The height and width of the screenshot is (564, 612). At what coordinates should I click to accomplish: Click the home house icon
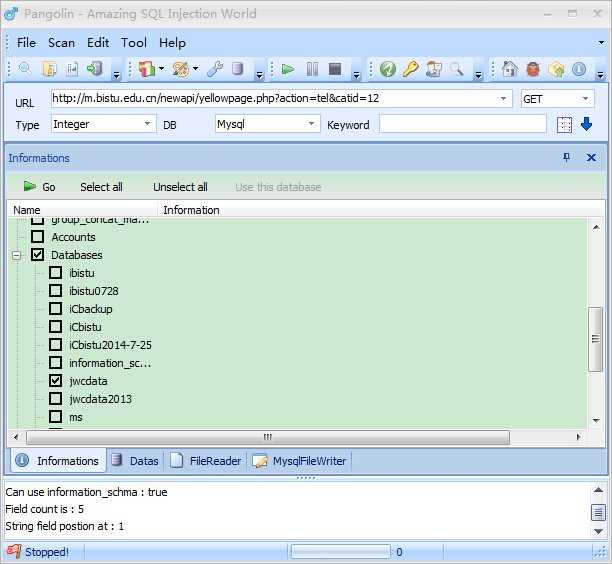tap(510, 69)
